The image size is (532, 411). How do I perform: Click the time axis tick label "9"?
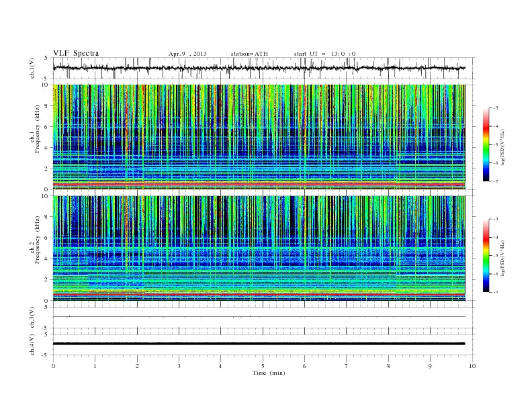(430, 366)
